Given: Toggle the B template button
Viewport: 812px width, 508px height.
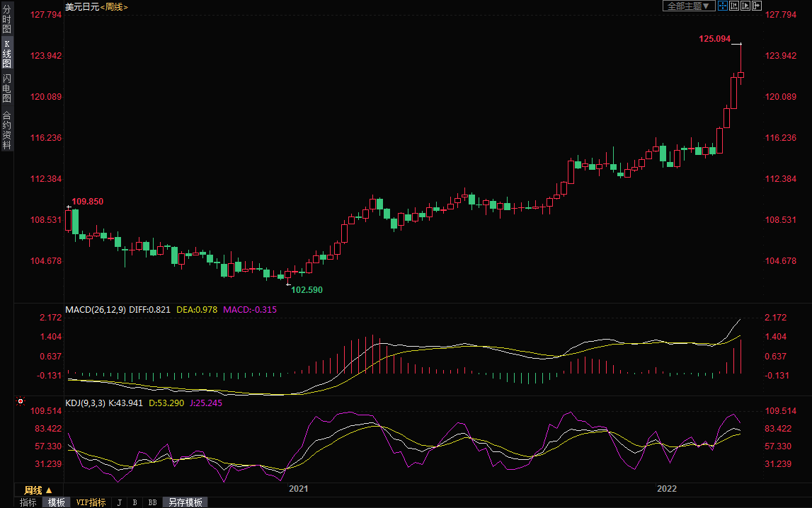Looking at the screenshot, I should point(135,502).
